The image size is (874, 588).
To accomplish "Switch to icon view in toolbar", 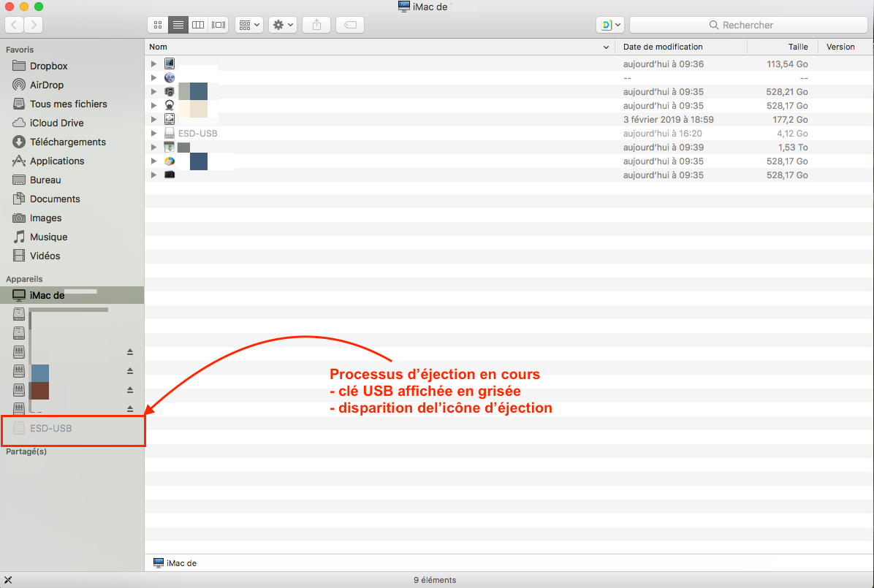I will [x=157, y=25].
